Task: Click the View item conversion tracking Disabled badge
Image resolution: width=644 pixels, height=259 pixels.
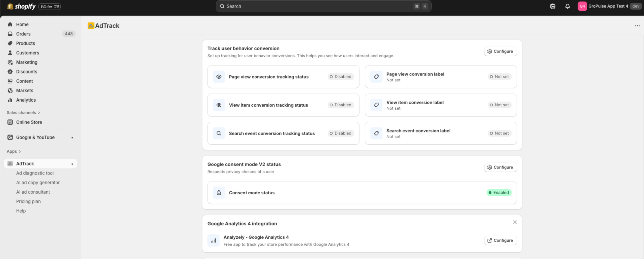Action: [x=341, y=105]
